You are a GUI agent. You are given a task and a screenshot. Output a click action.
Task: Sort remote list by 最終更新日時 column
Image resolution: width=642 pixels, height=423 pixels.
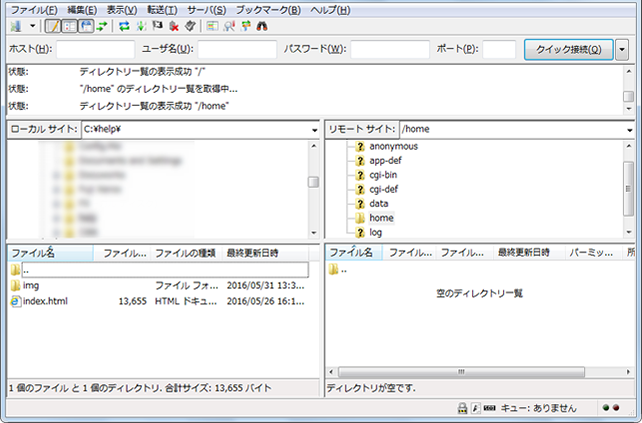[529, 252]
